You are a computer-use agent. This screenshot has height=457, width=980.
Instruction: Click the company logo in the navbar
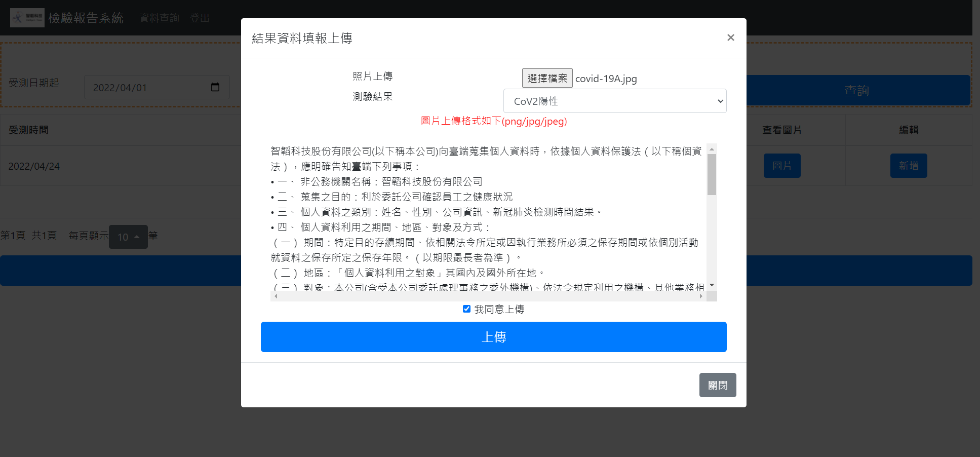27,18
